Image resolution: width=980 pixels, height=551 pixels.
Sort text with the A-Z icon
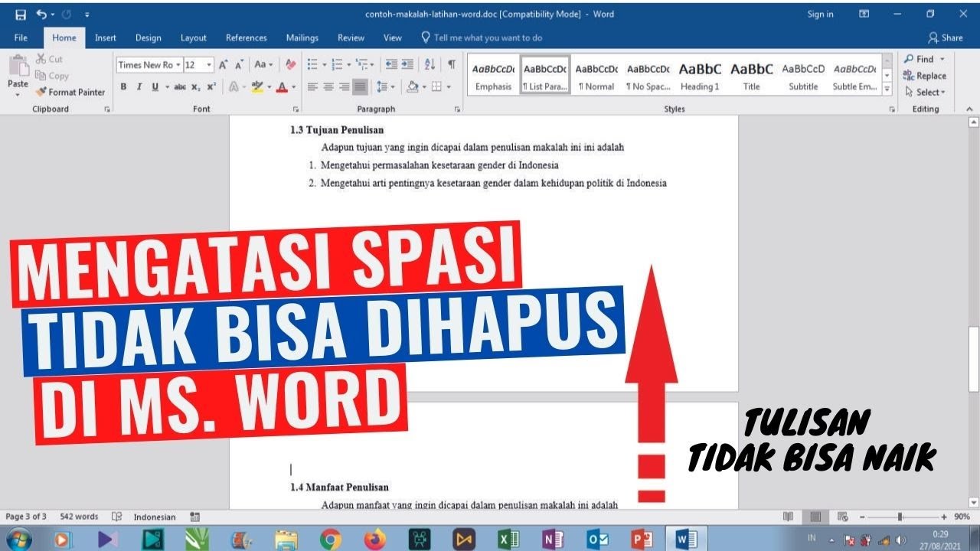click(x=430, y=65)
